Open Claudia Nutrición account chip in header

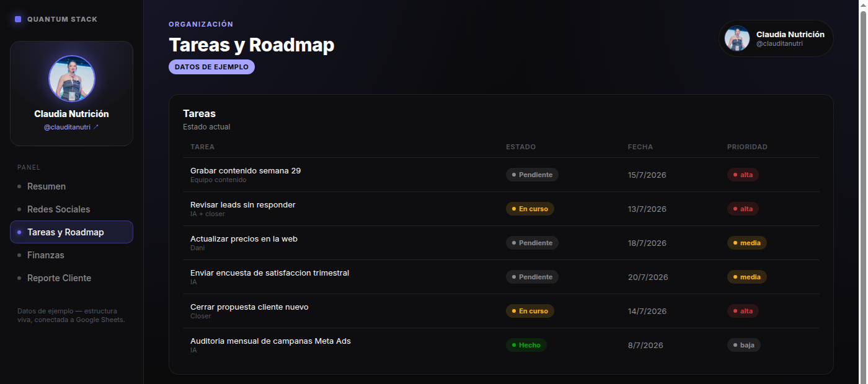pyautogui.click(x=776, y=38)
